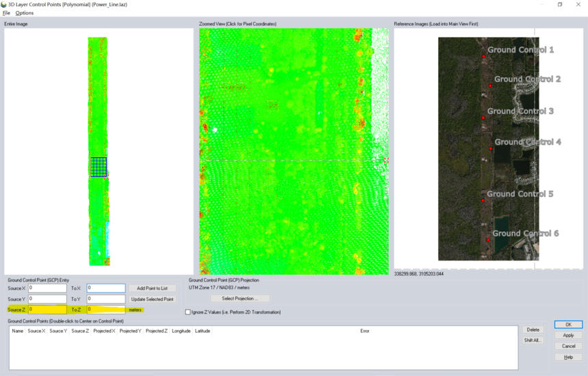Click the Name column header

point(18,331)
